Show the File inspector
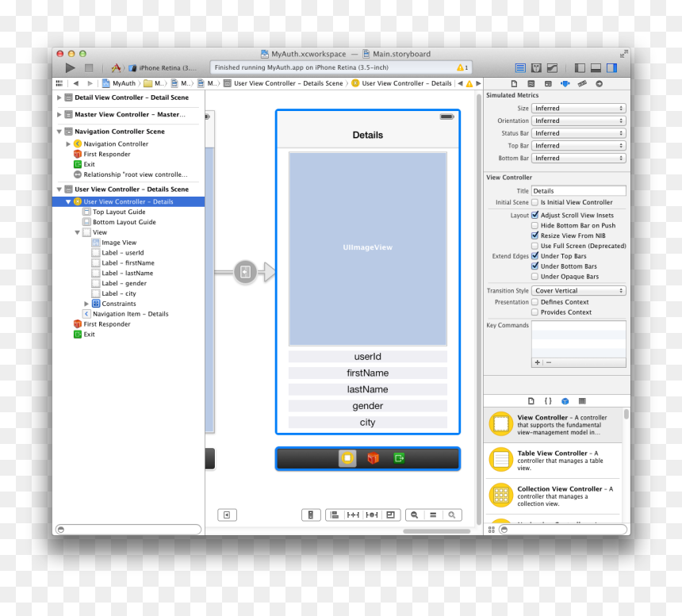The width and height of the screenshot is (682, 616). 514,83
